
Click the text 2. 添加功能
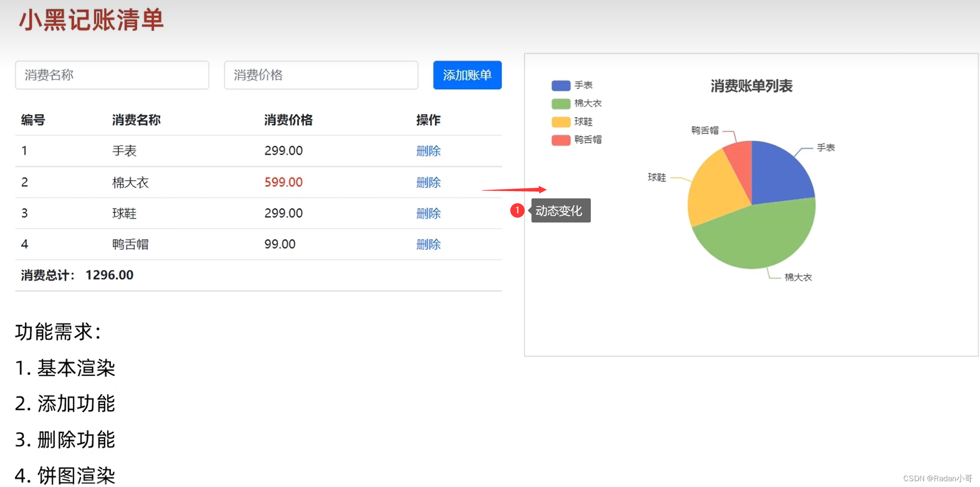[x=65, y=404]
